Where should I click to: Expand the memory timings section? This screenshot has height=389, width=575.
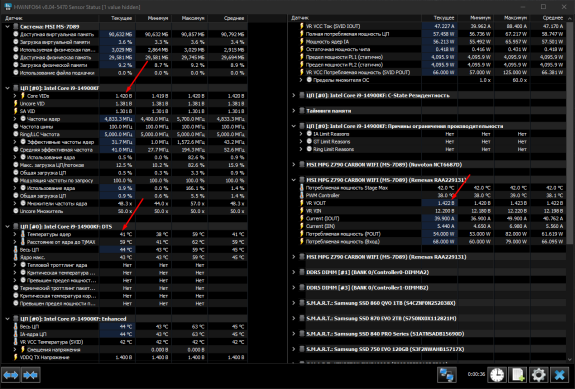tap(294, 111)
